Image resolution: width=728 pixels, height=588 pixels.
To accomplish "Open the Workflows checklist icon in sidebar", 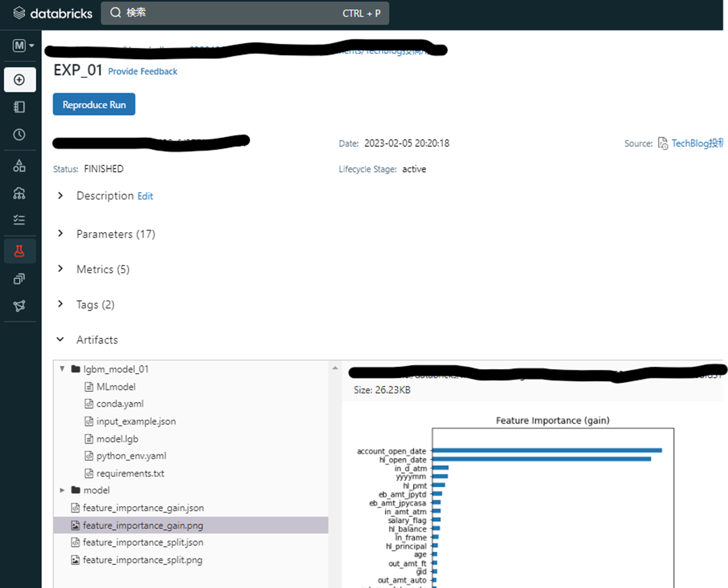I will point(20,220).
